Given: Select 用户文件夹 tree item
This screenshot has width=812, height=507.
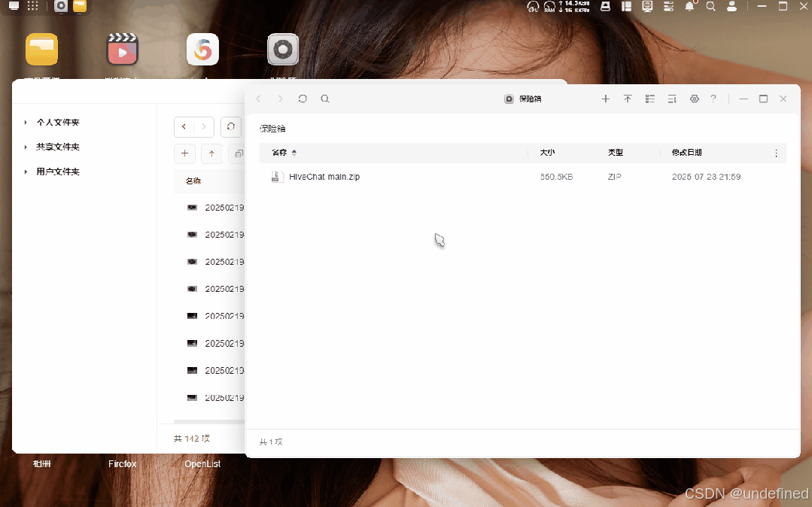Looking at the screenshot, I should [57, 172].
